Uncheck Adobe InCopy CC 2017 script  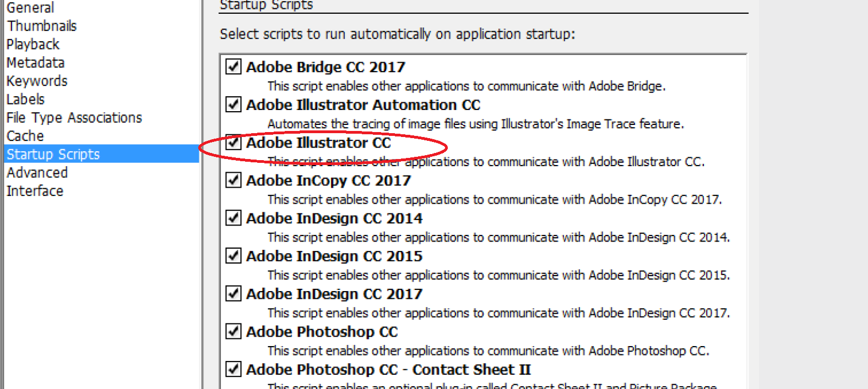234,180
